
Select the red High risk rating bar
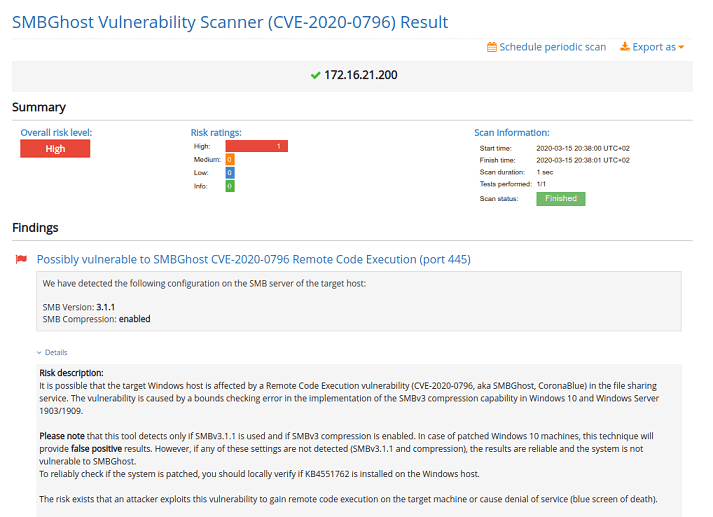[256, 146]
